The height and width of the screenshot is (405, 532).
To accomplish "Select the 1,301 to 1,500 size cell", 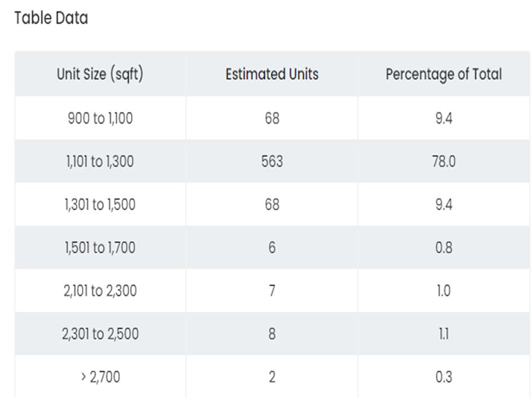I will (100, 204).
